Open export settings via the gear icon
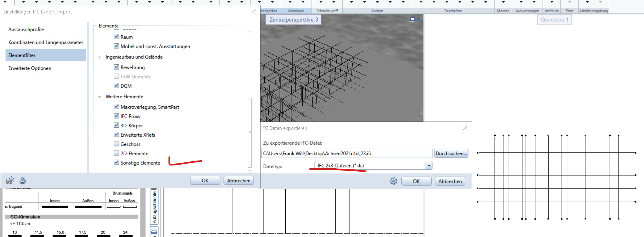The width and height of the screenshot is (644, 237). point(393,181)
